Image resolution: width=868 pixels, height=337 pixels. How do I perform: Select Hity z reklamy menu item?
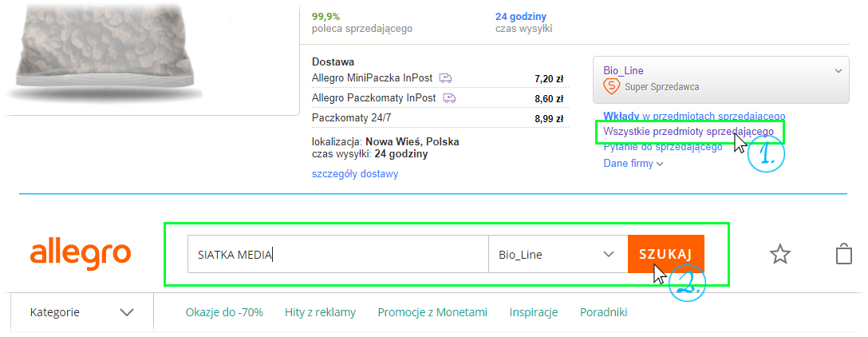pos(321,312)
